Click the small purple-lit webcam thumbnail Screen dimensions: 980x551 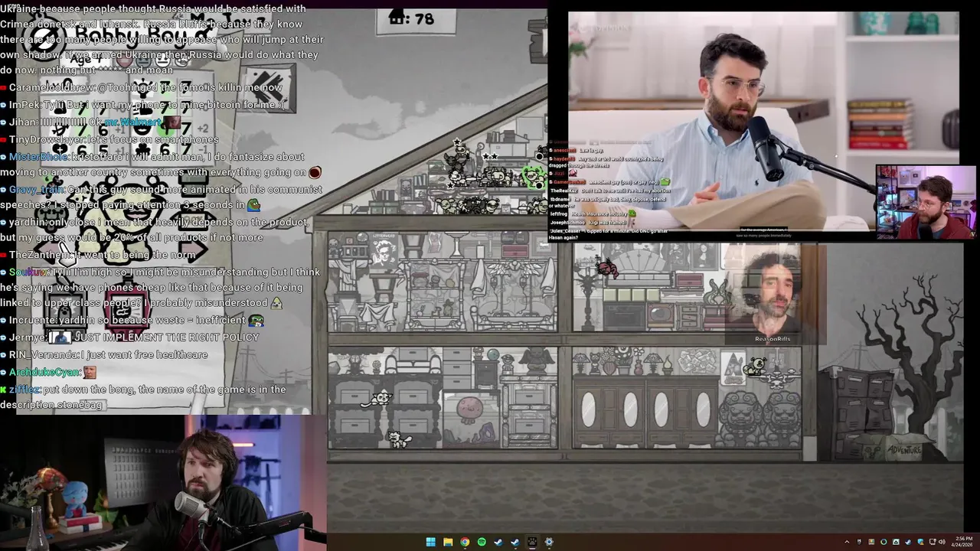[x=926, y=203]
